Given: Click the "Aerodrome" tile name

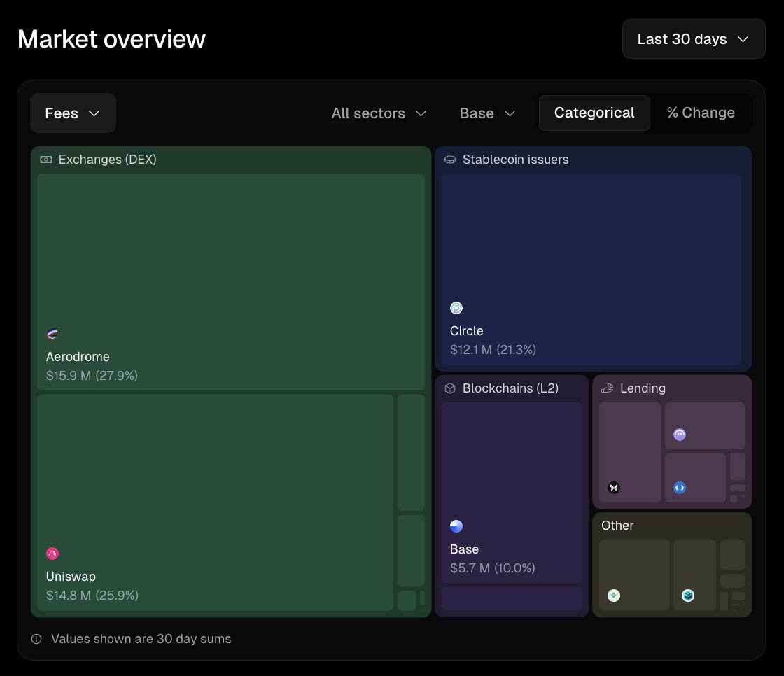Looking at the screenshot, I should pos(78,357).
